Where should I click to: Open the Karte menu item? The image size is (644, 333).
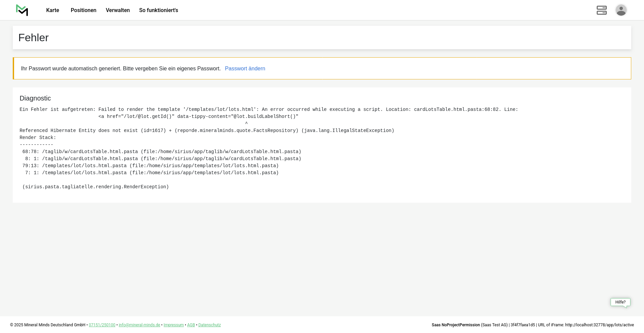[53, 10]
